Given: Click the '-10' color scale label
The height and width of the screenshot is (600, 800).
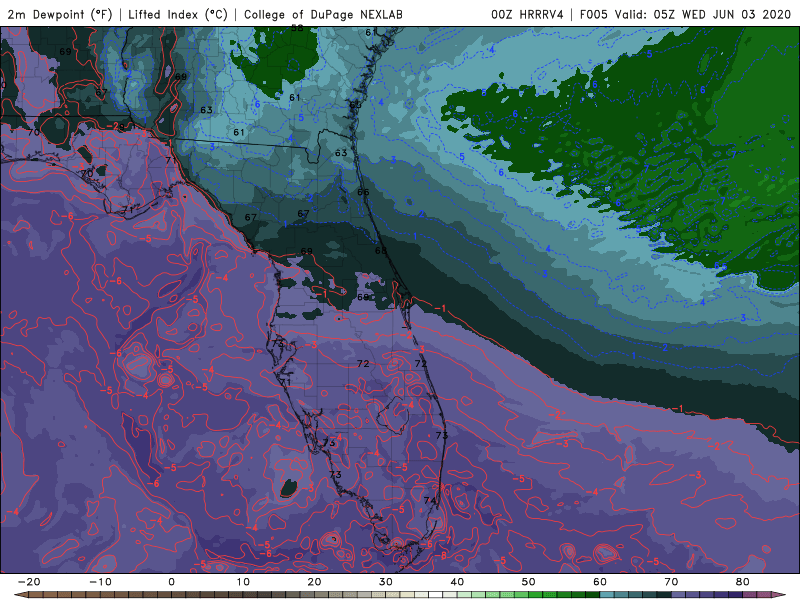Looking at the screenshot, I should [x=100, y=582].
